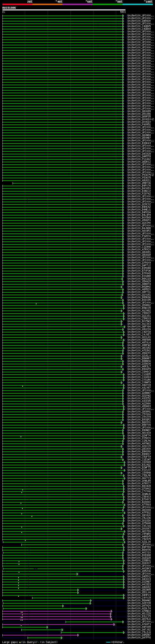Click the UniRef100_B3DK43 label
This screenshot has height=644, width=155.
click(139, 143)
